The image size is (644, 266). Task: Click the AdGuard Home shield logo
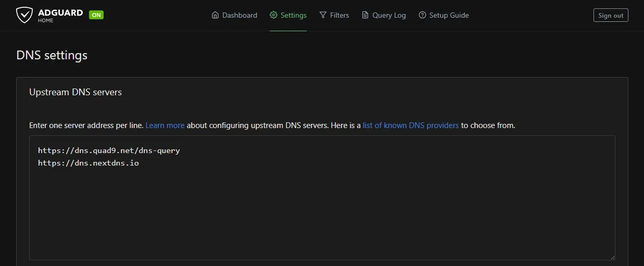[24, 15]
